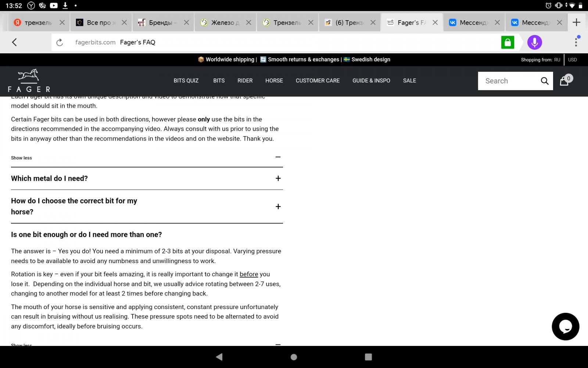The height and width of the screenshot is (368, 588).
Task: Open the browser three-dot menu
Action: click(576, 42)
